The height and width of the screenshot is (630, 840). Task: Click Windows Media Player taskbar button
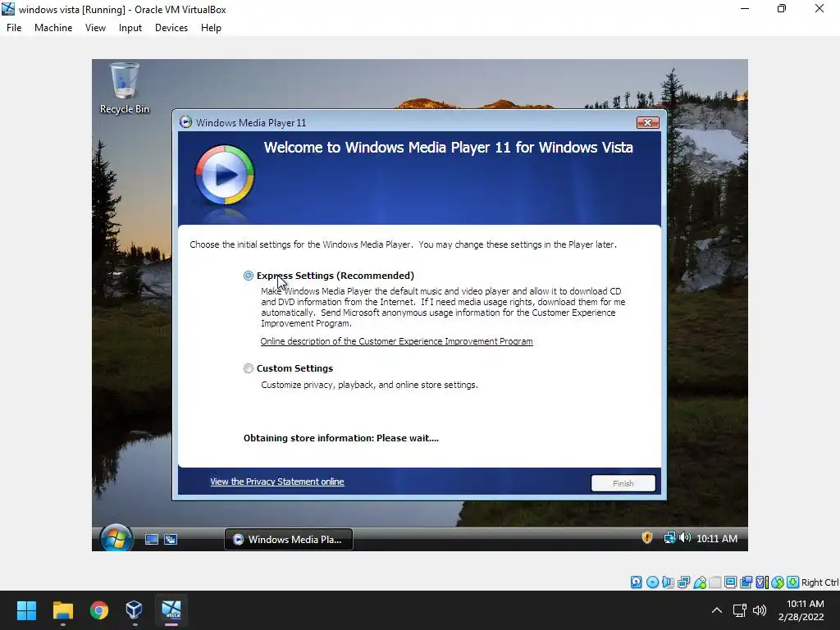[x=288, y=539]
